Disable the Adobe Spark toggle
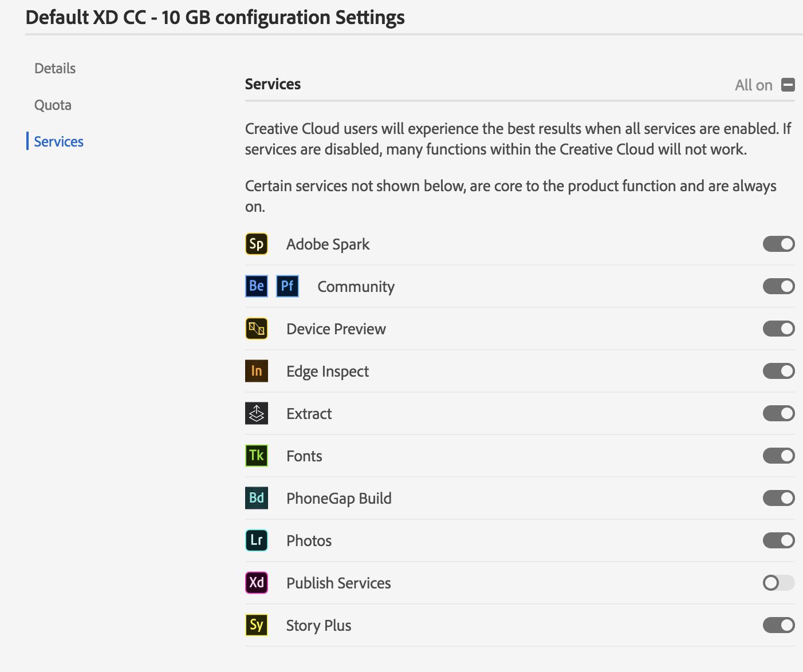Screen dimensions: 803x672 [778, 244]
